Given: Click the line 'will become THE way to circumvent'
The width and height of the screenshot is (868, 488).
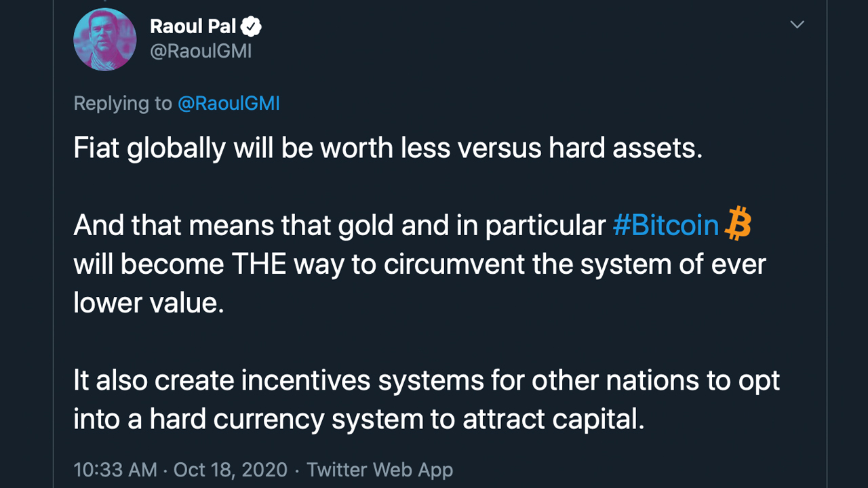Looking at the screenshot, I should point(420,264).
